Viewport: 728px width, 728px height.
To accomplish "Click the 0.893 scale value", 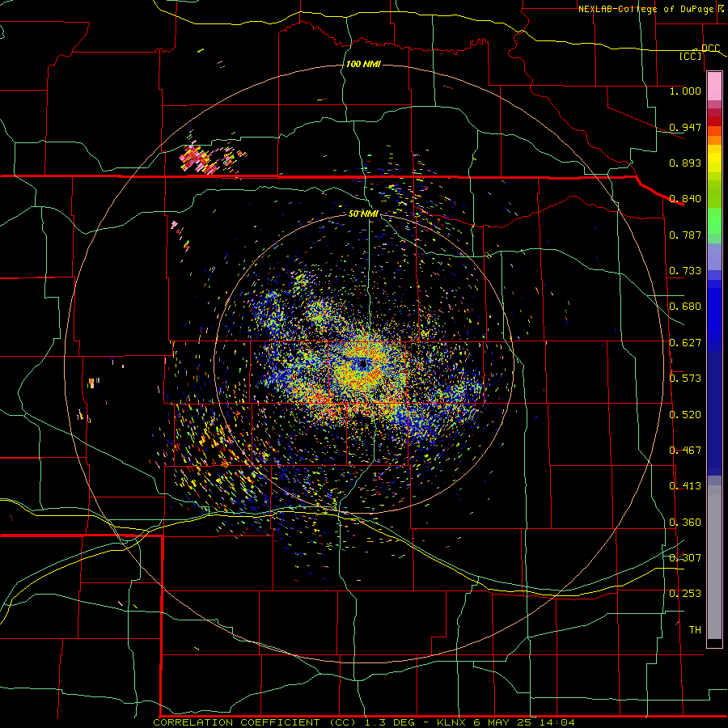I will pyautogui.click(x=685, y=163).
